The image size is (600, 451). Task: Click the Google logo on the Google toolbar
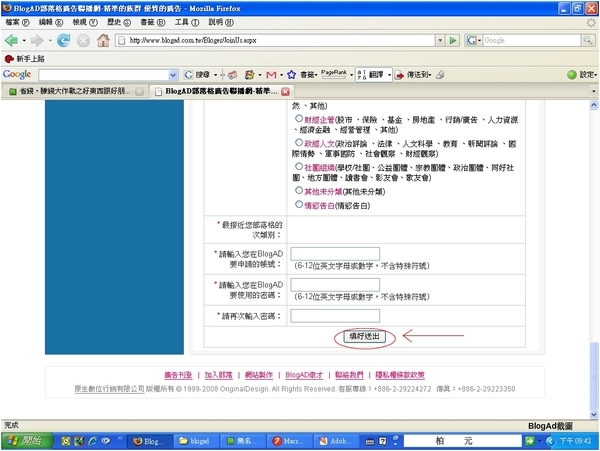17,74
